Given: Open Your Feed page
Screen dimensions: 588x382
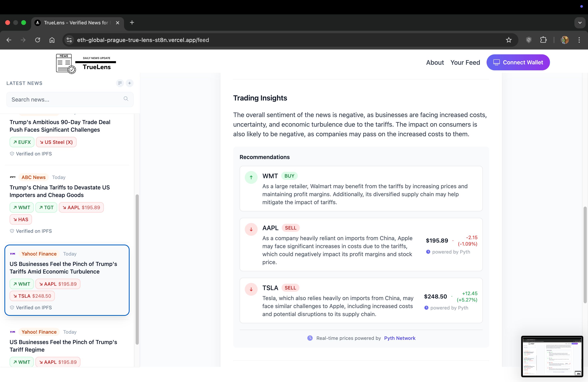Looking at the screenshot, I should (465, 62).
